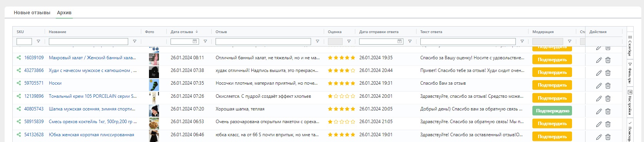This screenshot has width=644, height=142.
Task: Switch to the Новые отзывы tab
Action: pyautogui.click(x=32, y=13)
